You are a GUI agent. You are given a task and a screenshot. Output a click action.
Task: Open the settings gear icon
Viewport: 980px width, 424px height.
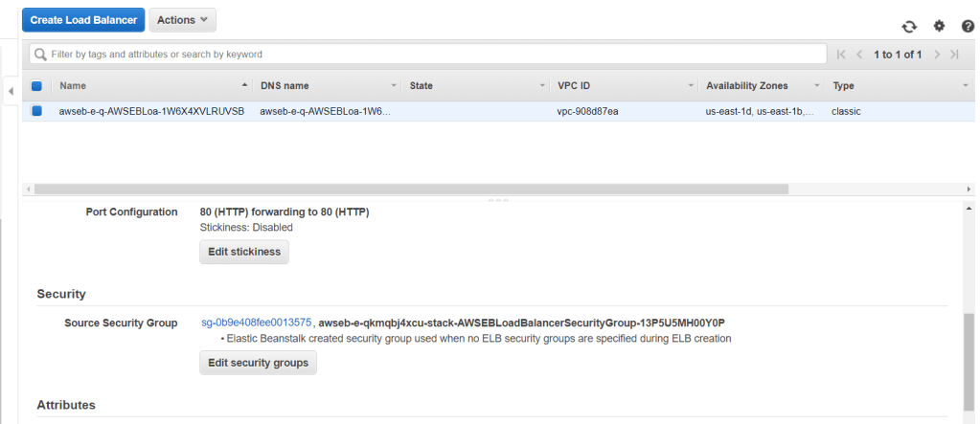pyautogui.click(x=939, y=26)
